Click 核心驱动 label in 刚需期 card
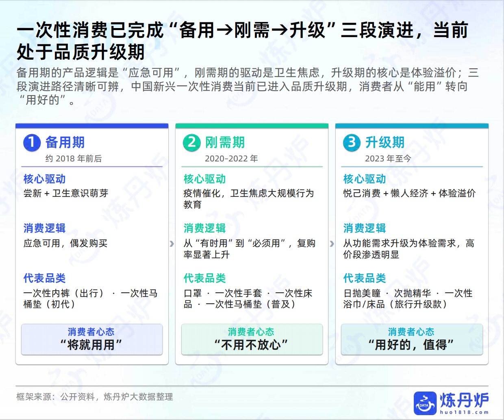 point(204,179)
